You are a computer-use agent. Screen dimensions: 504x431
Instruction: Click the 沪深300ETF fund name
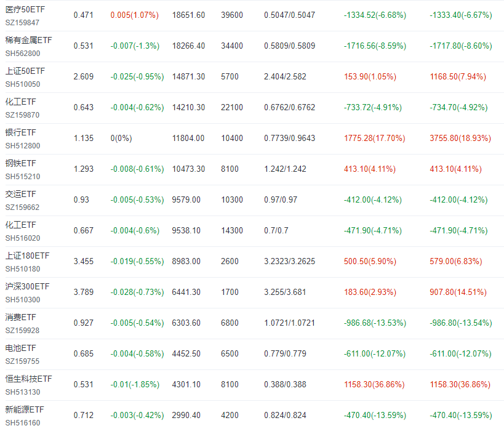[27, 286]
